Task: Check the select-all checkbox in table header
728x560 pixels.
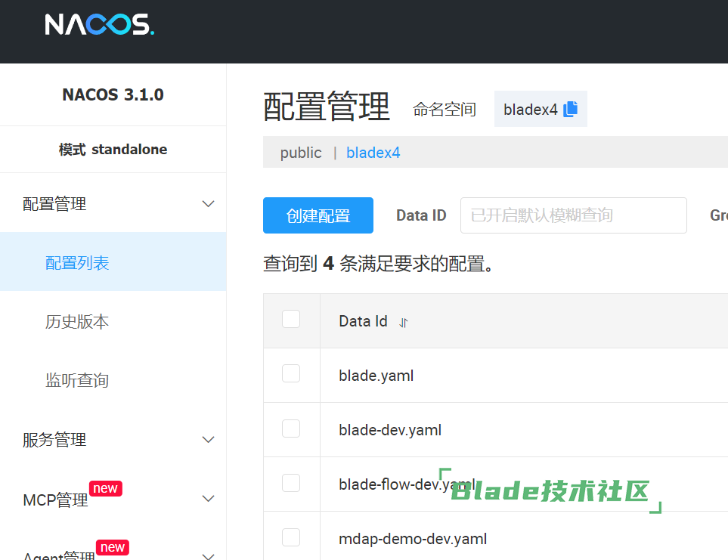Action: (x=290, y=319)
